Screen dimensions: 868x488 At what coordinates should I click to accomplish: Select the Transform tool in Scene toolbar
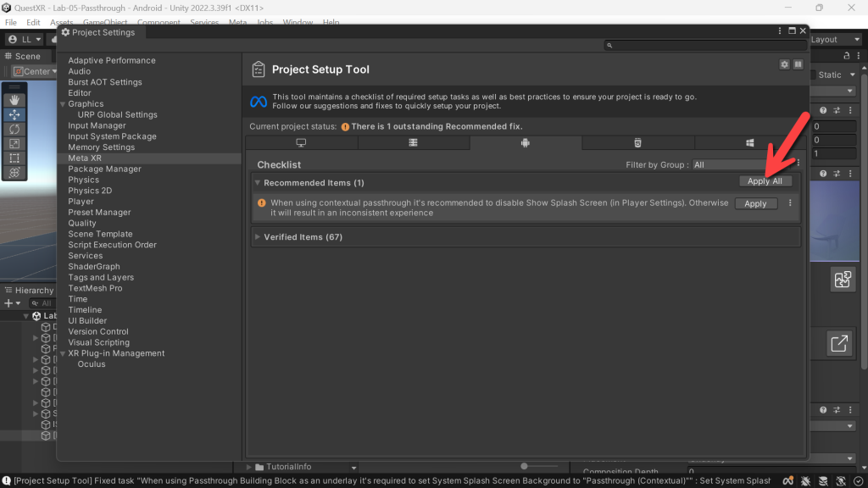click(14, 173)
